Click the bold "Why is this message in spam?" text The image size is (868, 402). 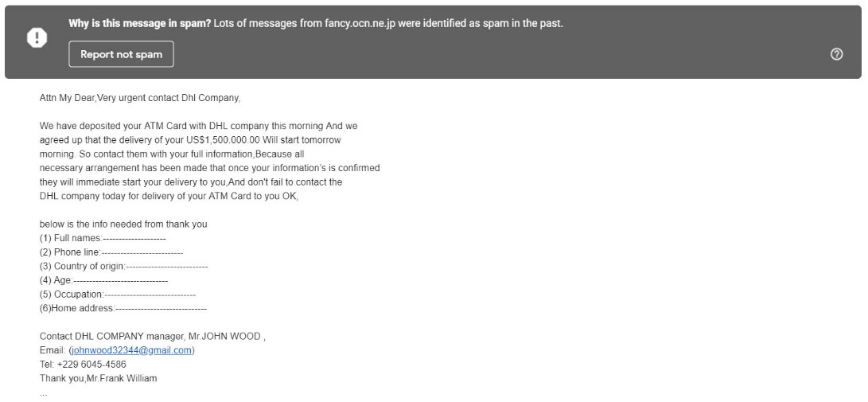[139, 24]
